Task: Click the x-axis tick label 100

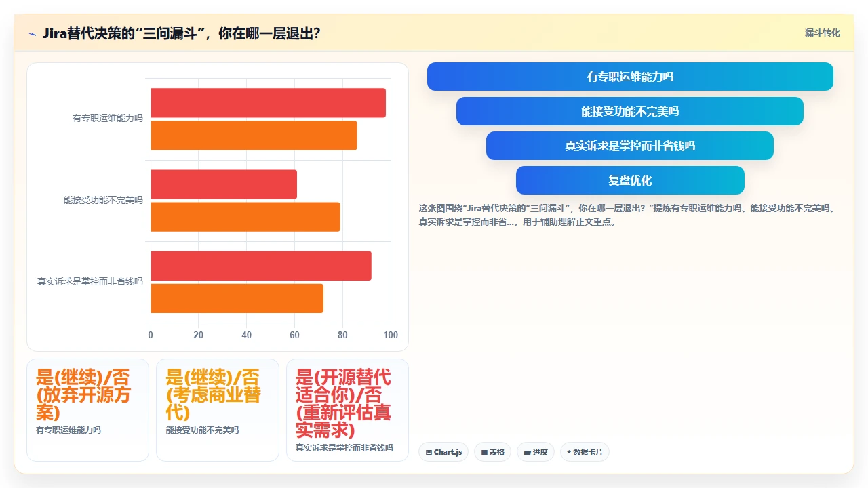Action: tap(391, 335)
